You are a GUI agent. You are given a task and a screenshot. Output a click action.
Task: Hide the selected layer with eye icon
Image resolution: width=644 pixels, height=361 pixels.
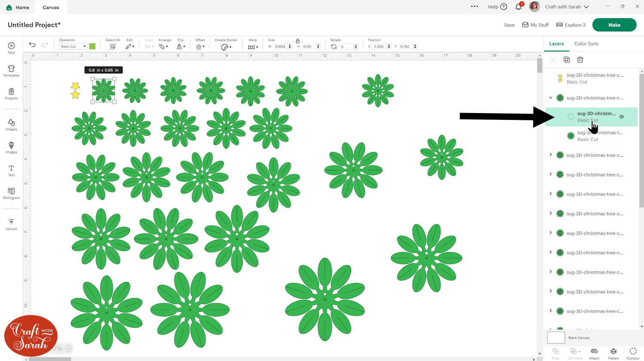621,116
